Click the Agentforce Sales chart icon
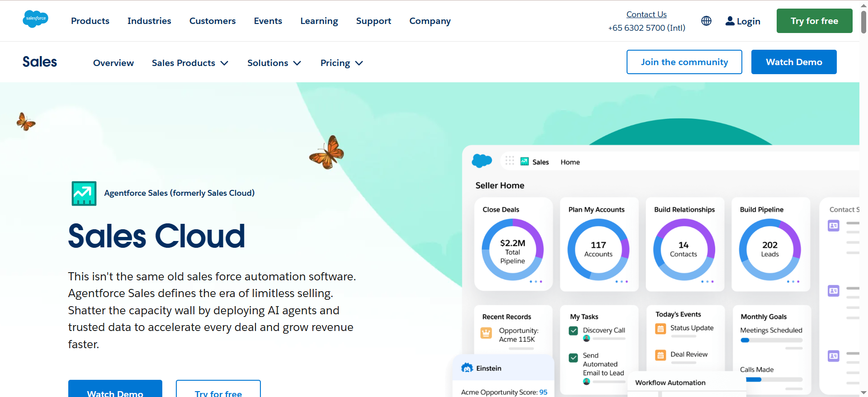 (x=84, y=194)
